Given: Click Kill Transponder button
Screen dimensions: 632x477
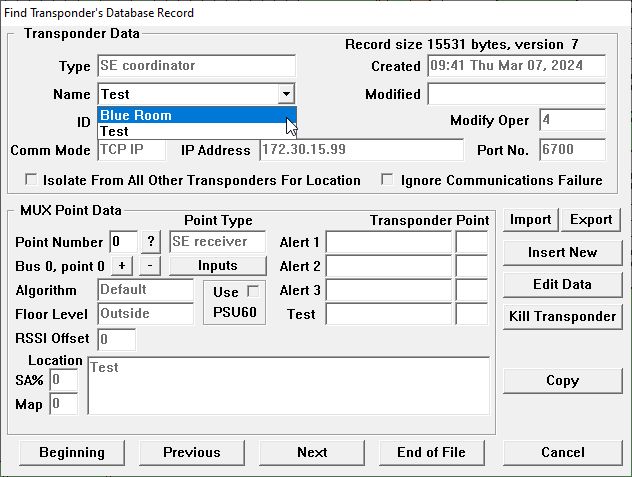Looking at the screenshot, I should [x=561, y=317].
